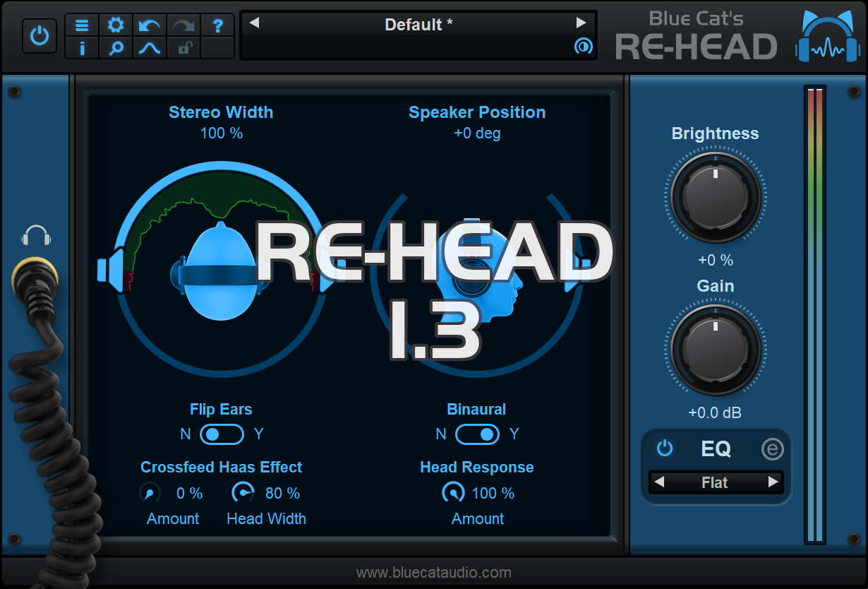This screenshot has height=589, width=868.
Task: Select next EQ preset arrow
Action: (x=773, y=482)
